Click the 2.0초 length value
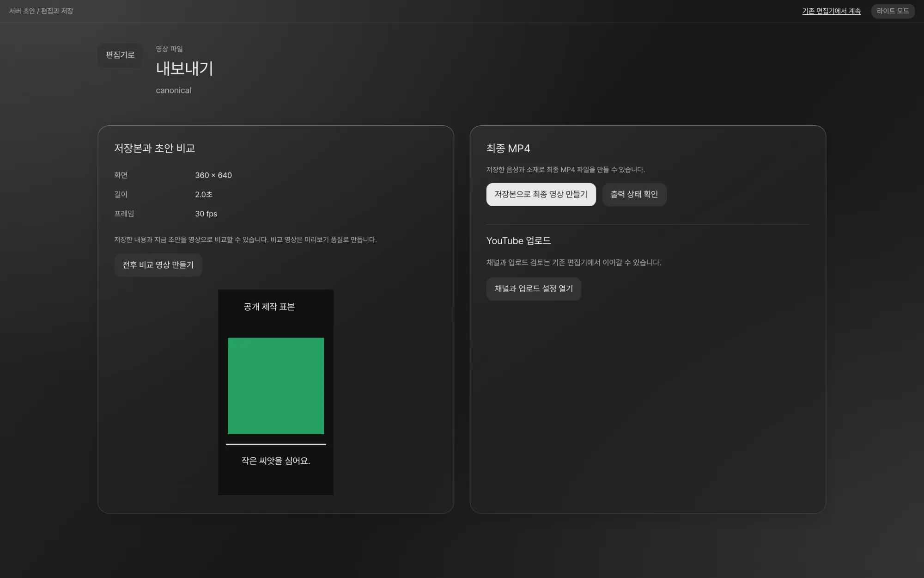This screenshot has width=924, height=578. click(x=204, y=195)
